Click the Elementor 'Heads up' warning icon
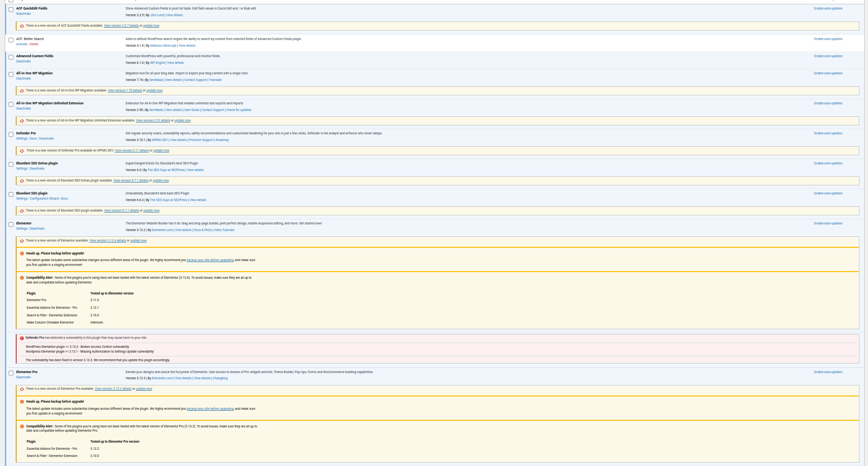 22,253
